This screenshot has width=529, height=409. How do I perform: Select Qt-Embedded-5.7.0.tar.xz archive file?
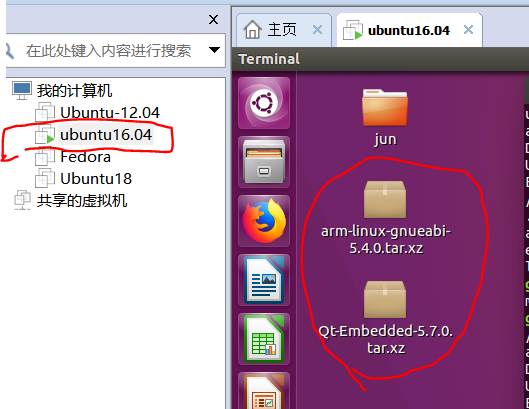click(385, 318)
